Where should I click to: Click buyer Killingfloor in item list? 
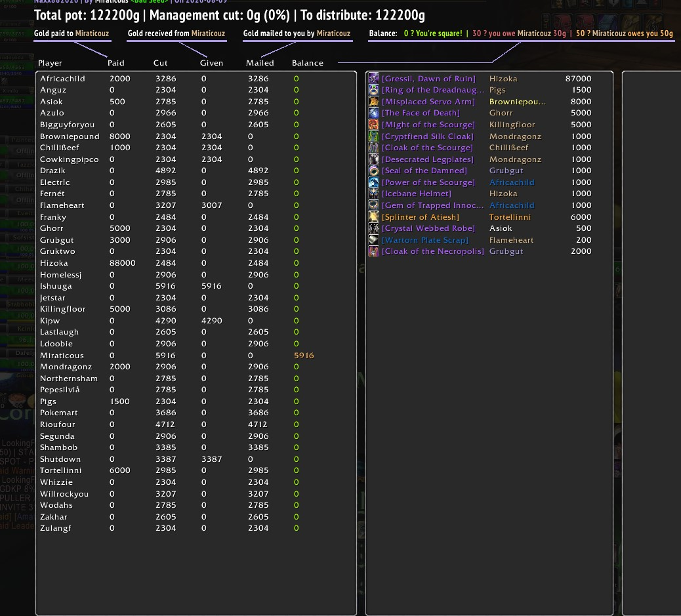tap(512, 125)
